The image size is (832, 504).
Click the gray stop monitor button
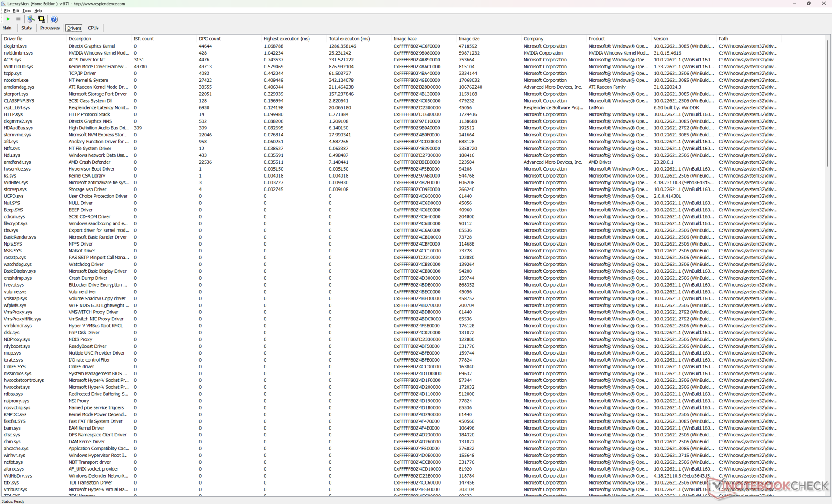tap(18, 19)
